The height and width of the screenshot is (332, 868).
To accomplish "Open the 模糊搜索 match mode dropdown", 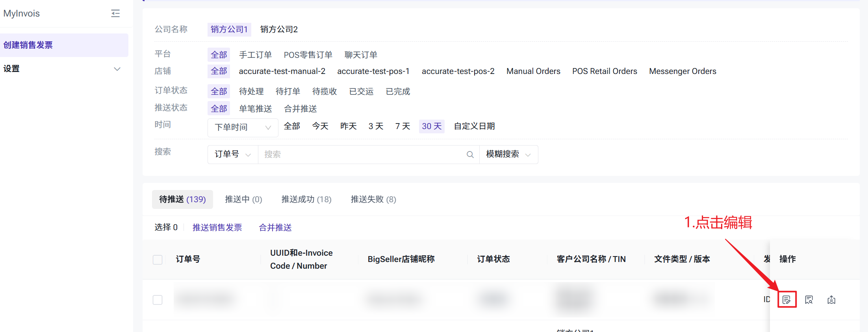I will 508,155.
